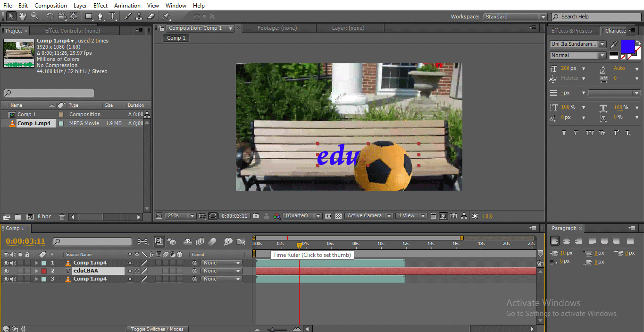Click the Search Help field
The width and height of the screenshot is (644, 332).
pos(596,17)
